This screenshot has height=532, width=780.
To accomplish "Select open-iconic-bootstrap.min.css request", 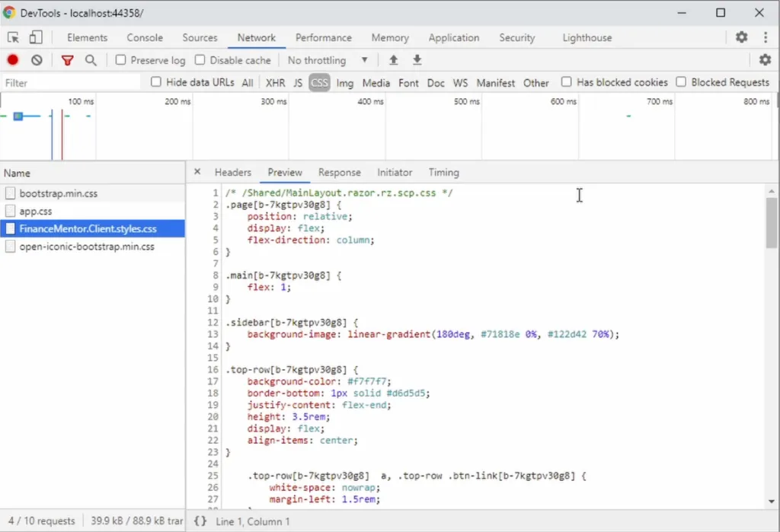I will click(x=92, y=247).
